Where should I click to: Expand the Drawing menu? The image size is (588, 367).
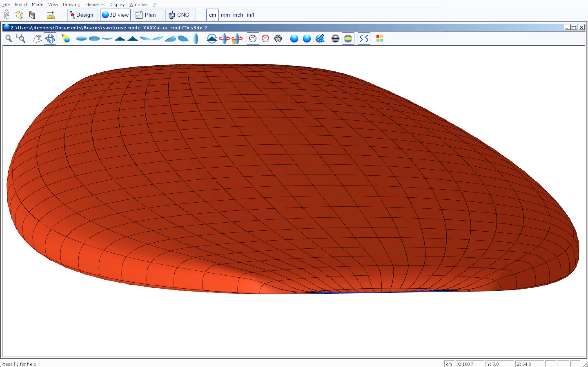[71, 4]
